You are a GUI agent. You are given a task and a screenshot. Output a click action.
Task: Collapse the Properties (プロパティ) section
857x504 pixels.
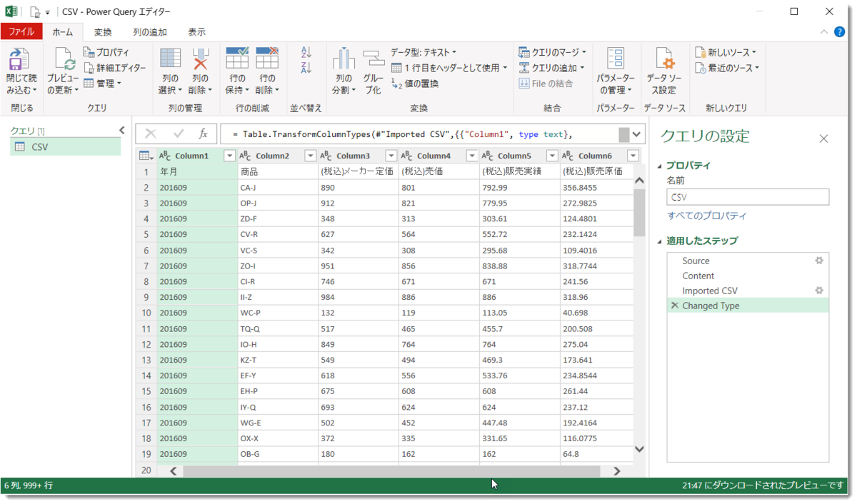[x=660, y=166]
